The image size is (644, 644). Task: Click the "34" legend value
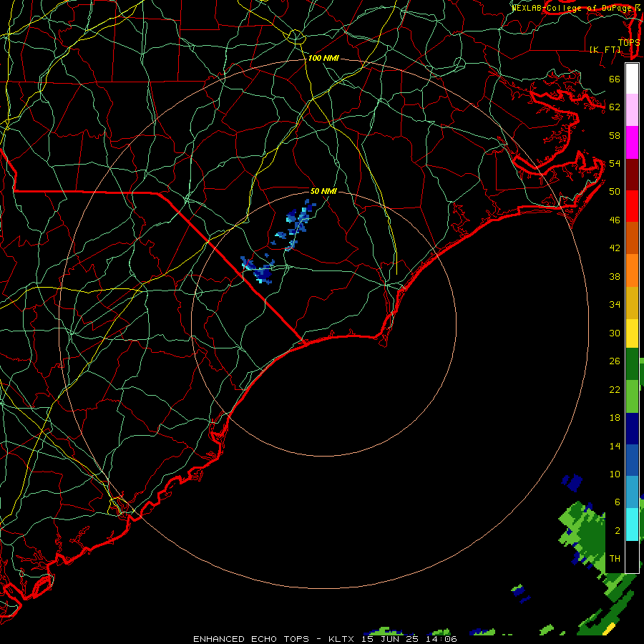(615, 305)
